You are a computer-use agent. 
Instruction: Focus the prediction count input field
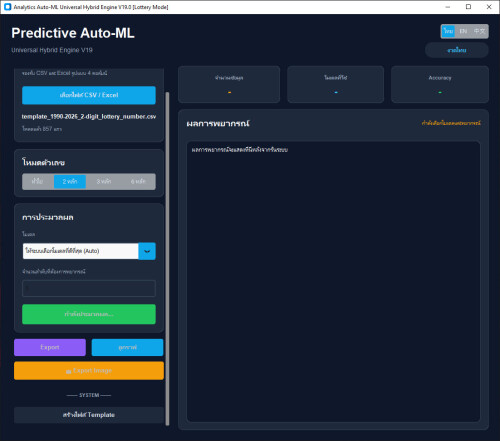pyautogui.click(x=89, y=288)
